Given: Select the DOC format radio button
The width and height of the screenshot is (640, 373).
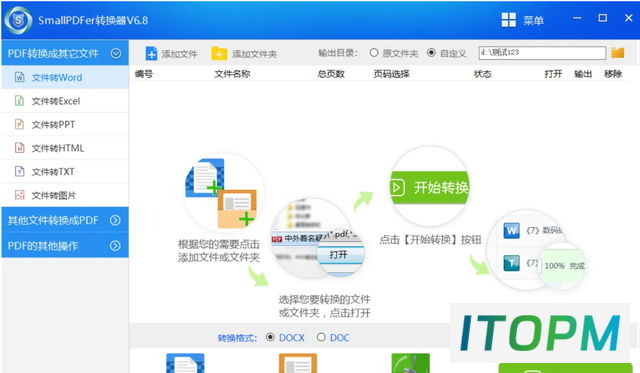Looking at the screenshot, I should click(x=321, y=337).
